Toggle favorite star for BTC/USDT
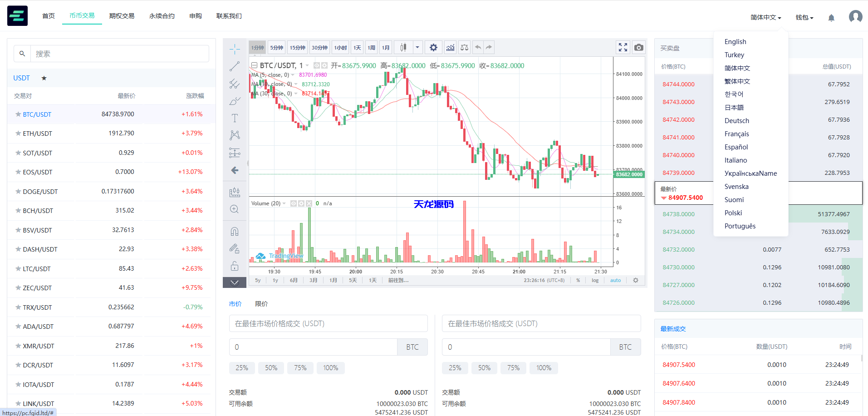 (x=18, y=114)
